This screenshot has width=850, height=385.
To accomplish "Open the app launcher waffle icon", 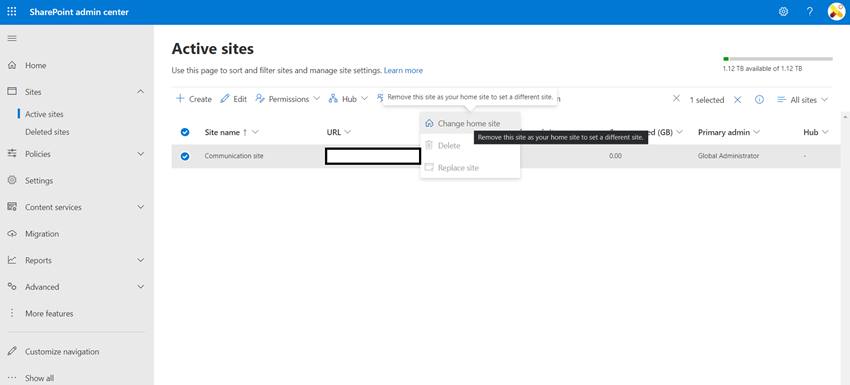I will coord(12,12).
